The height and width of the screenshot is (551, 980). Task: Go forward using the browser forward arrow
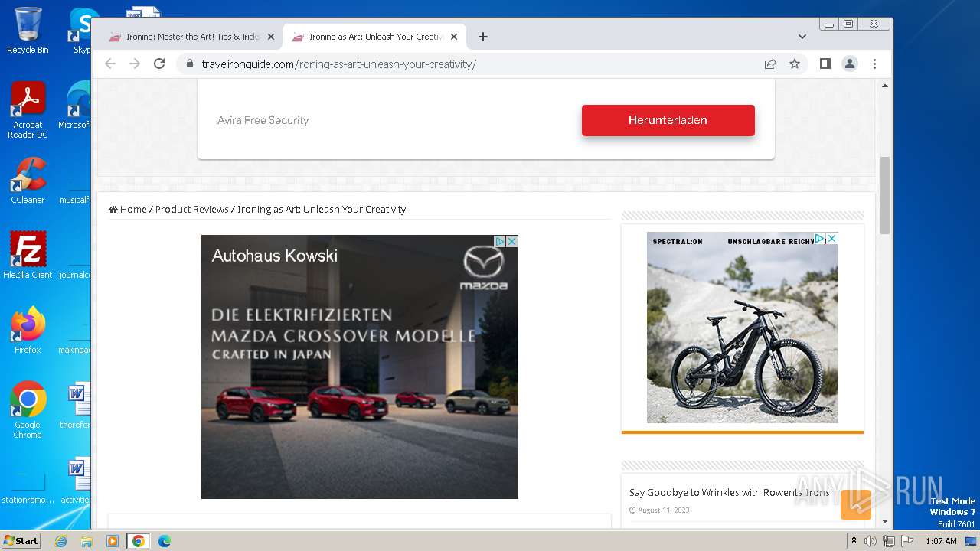tap(135, 64)
